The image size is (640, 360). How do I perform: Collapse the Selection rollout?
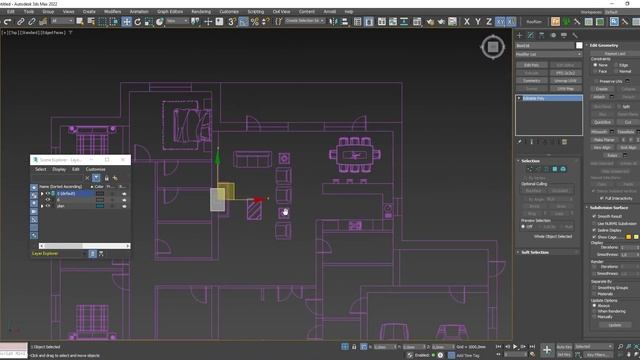click(530, 161)
